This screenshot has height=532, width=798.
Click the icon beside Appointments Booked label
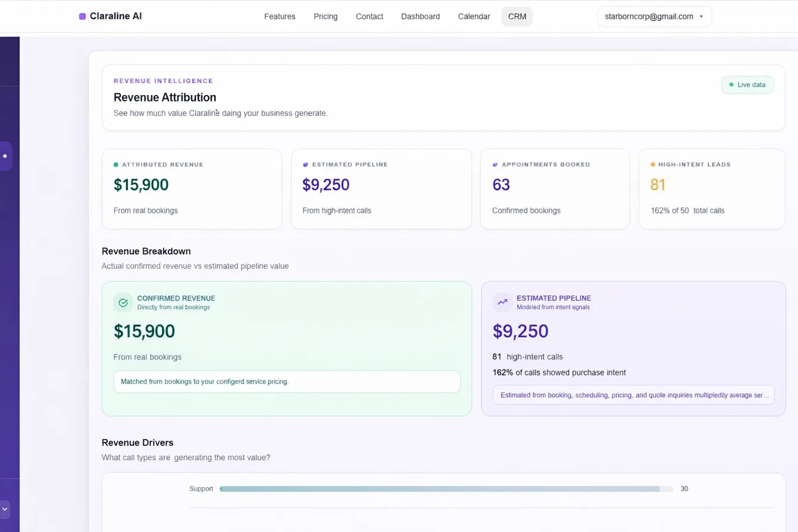point(495,164)
